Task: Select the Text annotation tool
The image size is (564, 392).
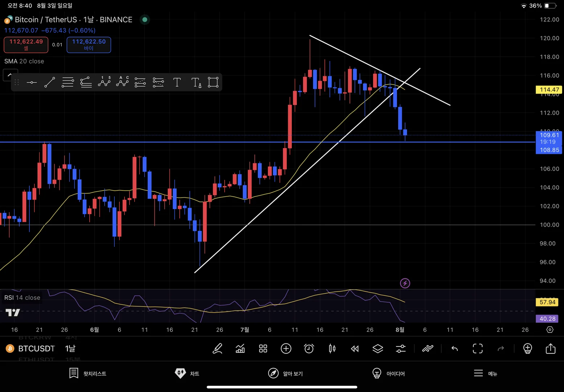Action: point(177,82)
